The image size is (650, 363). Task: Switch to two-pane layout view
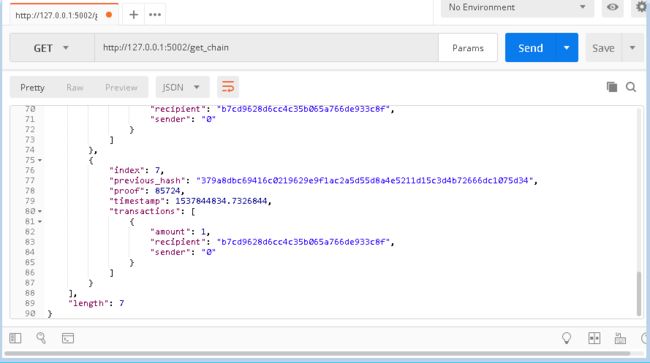pos(594,338)
